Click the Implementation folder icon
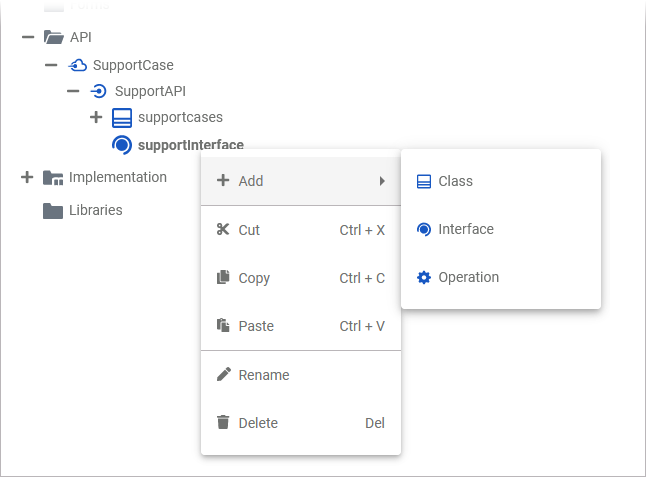This screenshot has width=646, height=477. click(x=53, y=178)
